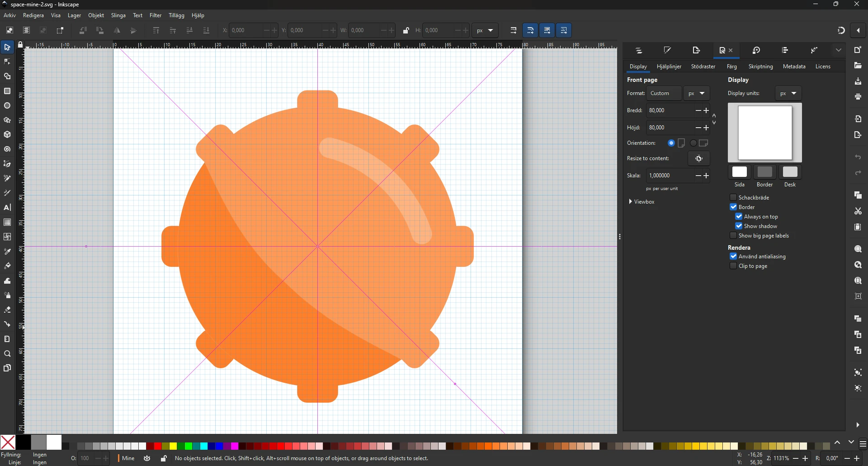Switch to the Metadata tab
Viewport: 868px width, 466px height.
point(794,66)
